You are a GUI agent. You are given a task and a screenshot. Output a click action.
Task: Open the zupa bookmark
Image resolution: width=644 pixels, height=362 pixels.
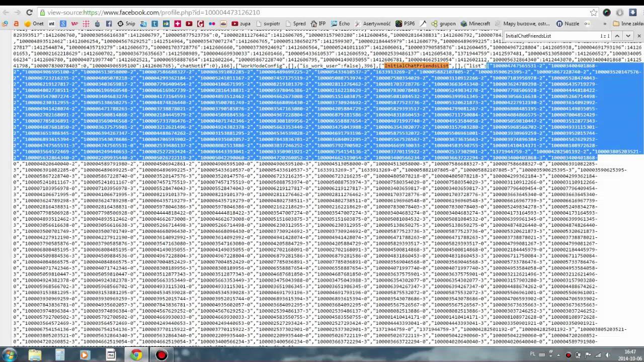(240, 24)
